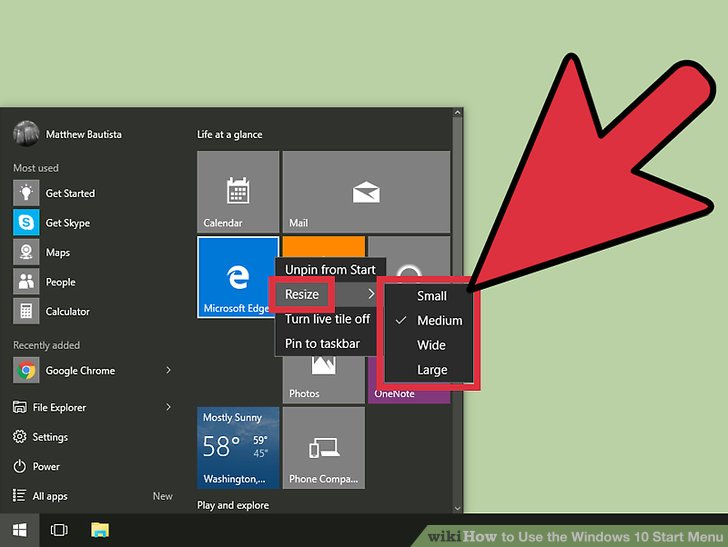Open the Calendar tile
This screenshot has height=547, width=728.
coord(238,192)
